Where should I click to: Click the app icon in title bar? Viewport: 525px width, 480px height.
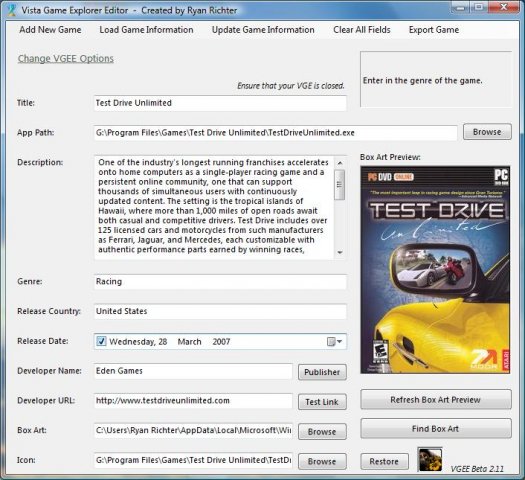[x=12, y=10]
